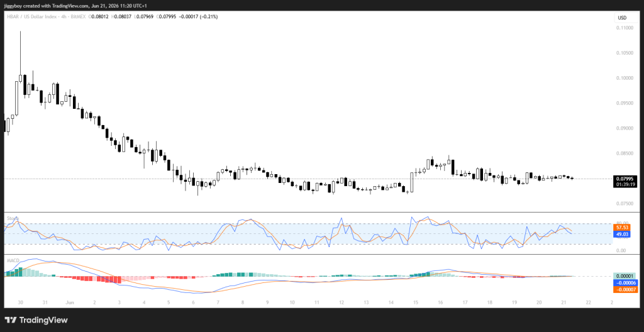Click date 15 on the time axis
The width and height of the screenshot is (644, 332).
415,302
